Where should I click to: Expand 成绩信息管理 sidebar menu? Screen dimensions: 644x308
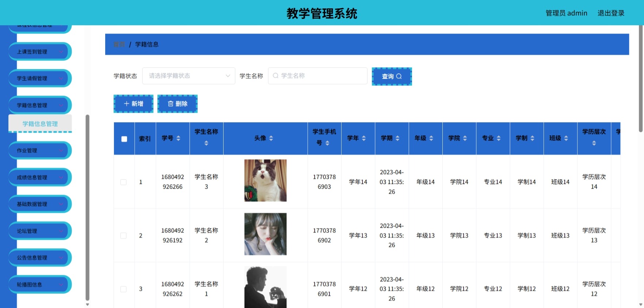point(40,177)
